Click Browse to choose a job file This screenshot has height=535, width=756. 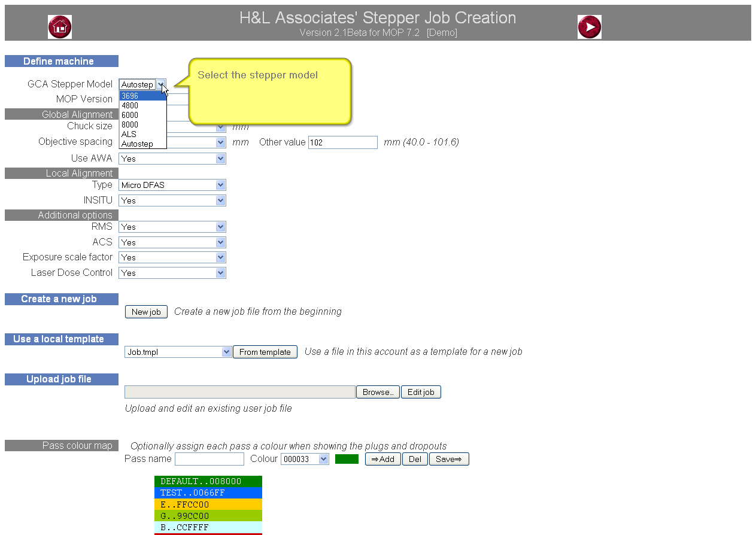pyautogui.click(x=378, y=392)
